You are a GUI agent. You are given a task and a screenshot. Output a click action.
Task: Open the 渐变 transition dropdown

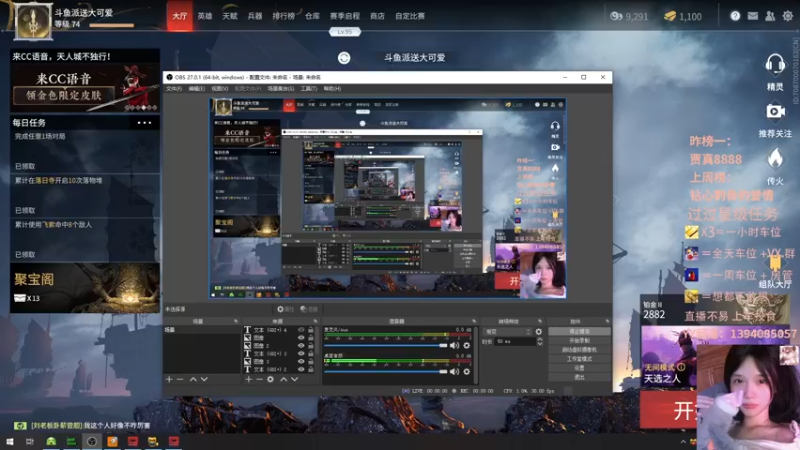tap(508, 332)
